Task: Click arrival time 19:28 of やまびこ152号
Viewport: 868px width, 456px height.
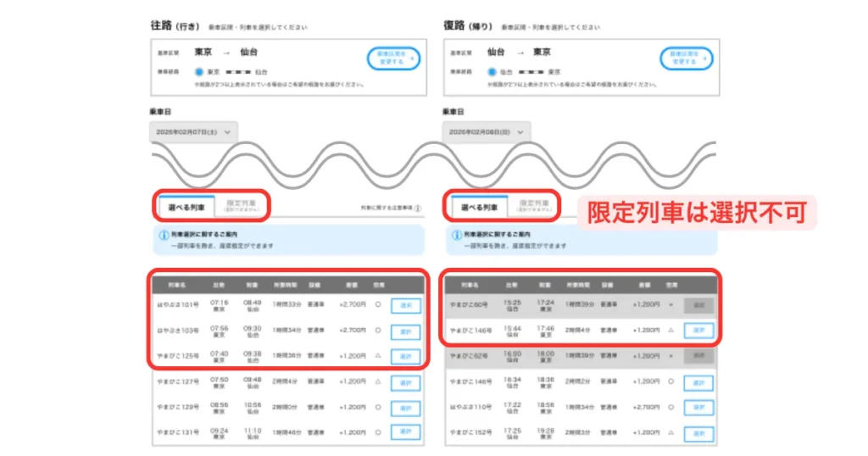Action: tap(545, 430)
